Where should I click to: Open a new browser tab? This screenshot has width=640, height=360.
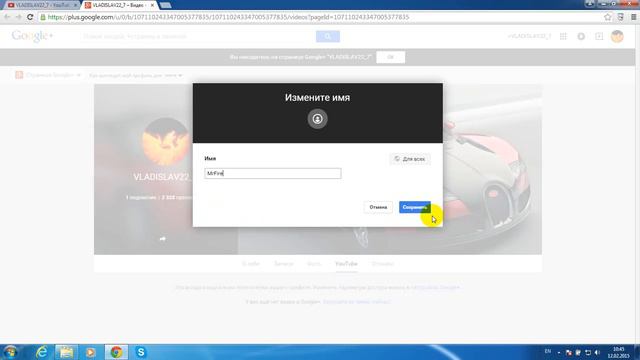coord(165,5)
